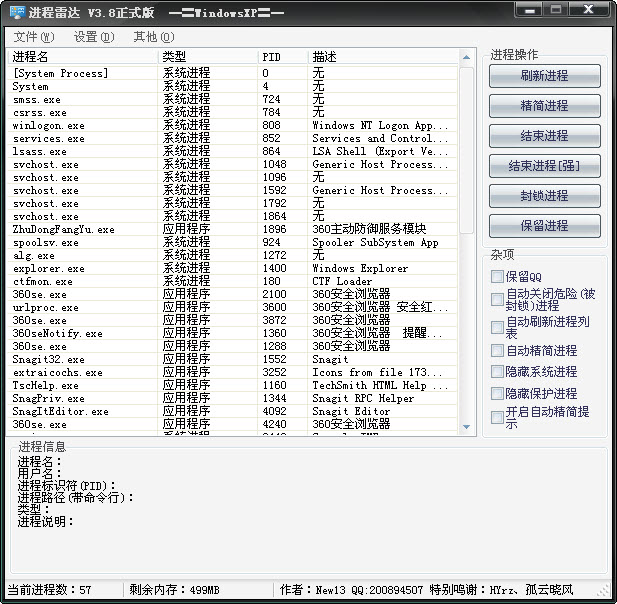This screenshot has height=604, width=617.
Task: Select the services.exe process row
Action: 233,138
